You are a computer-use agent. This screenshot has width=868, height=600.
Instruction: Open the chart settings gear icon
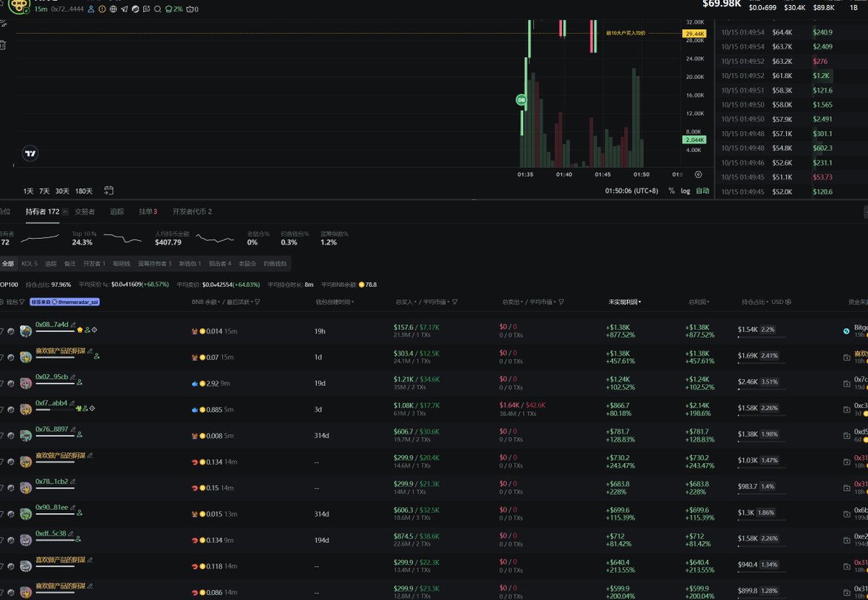click(x=698, y=174)
